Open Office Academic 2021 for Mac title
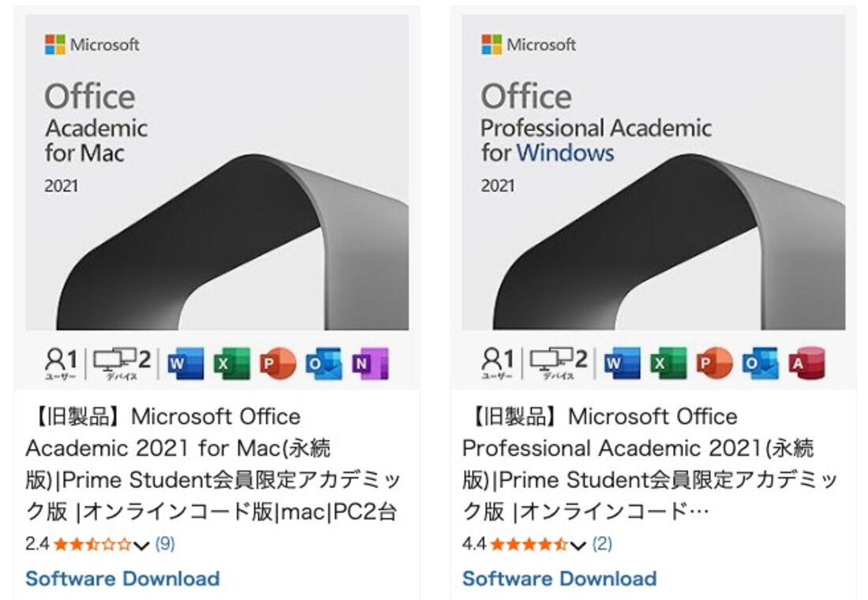Viewport: 868px width, 600px height. [x=213, y=464]
